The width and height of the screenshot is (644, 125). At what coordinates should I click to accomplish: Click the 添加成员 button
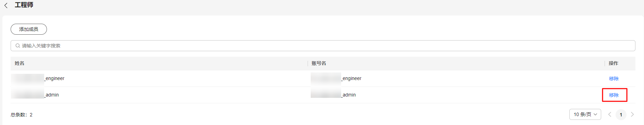click(x=29, y=29)
